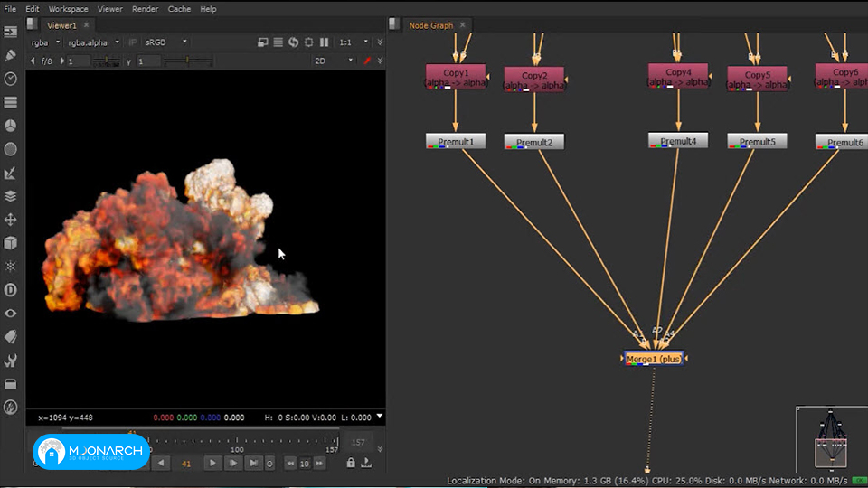Toggle the IP input process button

pos(133,42)
